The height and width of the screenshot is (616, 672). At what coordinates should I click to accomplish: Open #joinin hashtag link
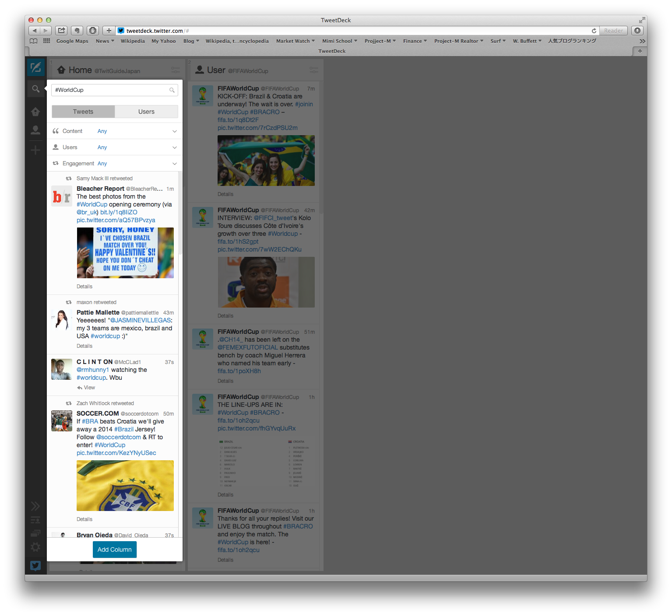pos(304,104)
